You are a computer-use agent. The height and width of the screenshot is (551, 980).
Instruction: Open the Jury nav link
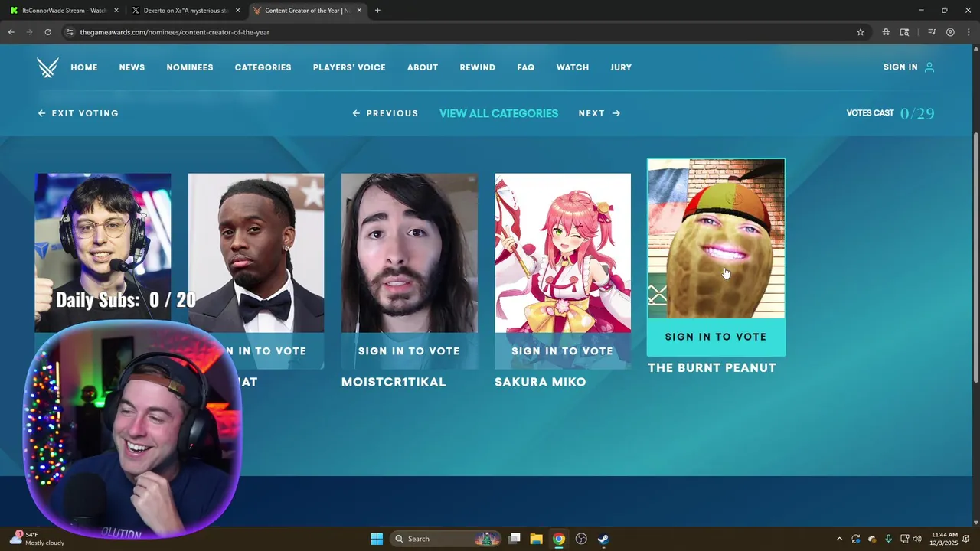(x=621, y=67)
